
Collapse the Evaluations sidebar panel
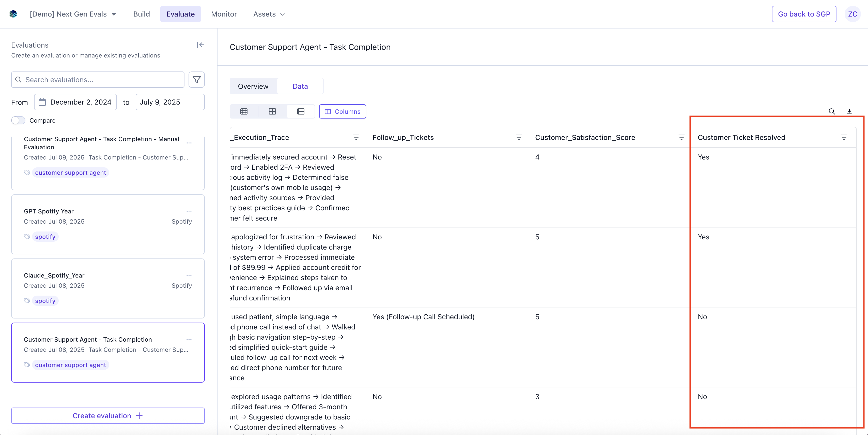click(200, 45)
